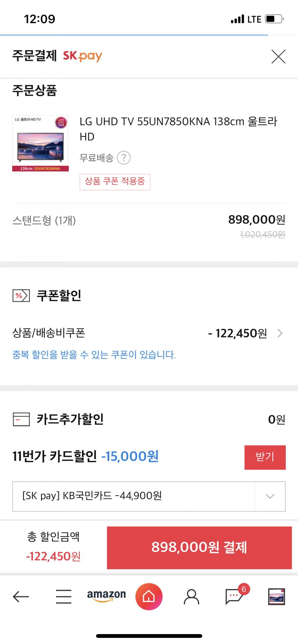Open the recently viewed product thumbnail
298x644 pixels.
[276, 597]
